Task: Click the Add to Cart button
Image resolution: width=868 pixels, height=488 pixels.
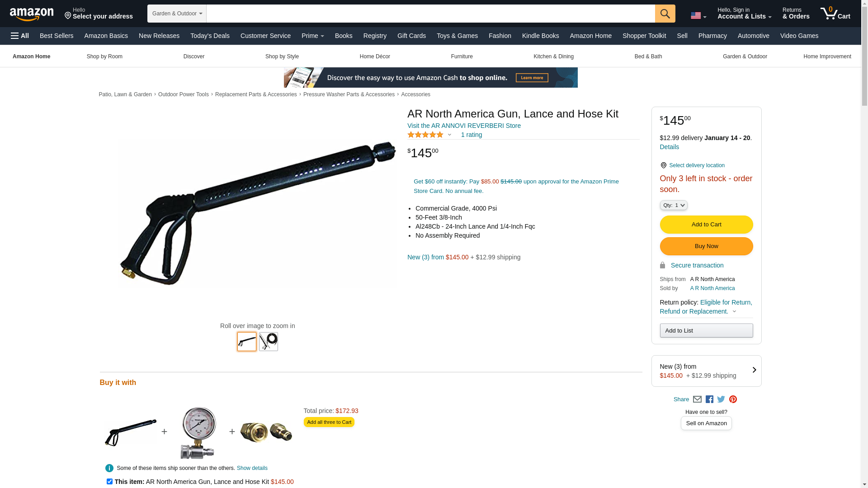Action: pos(706,225)
